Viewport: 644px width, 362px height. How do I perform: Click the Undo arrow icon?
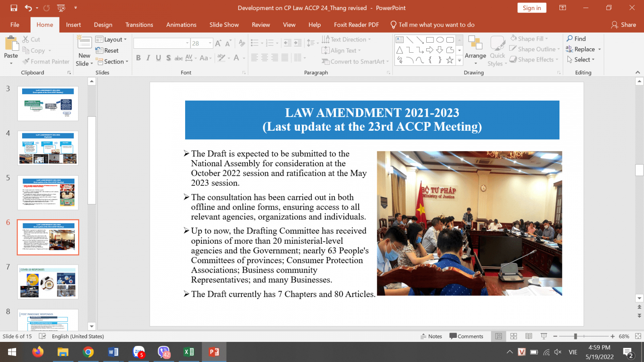point(28,8)
